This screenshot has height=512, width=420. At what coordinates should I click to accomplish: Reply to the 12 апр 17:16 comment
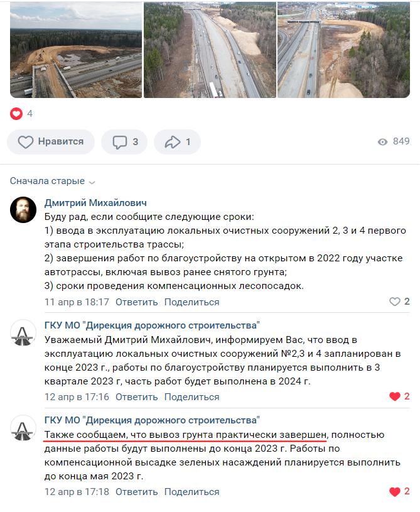coord(136,397)
